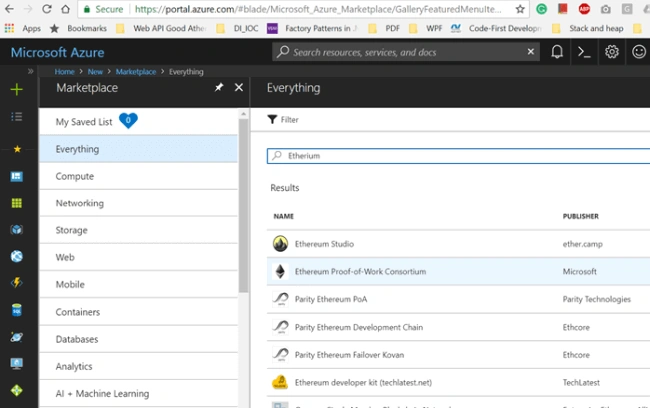Select the Containers category
Viewport: 650px width, 408px height.
(x=139, y=312)
